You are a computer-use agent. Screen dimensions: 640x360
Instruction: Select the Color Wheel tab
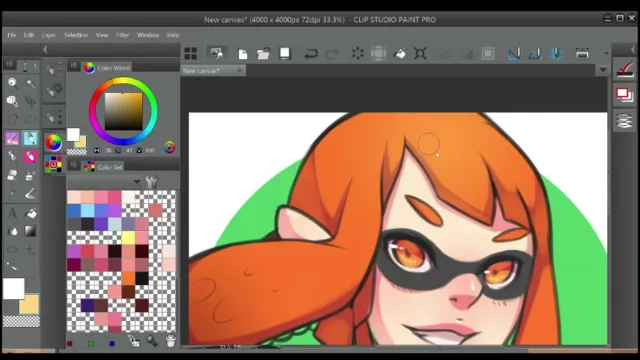point(107,68)
